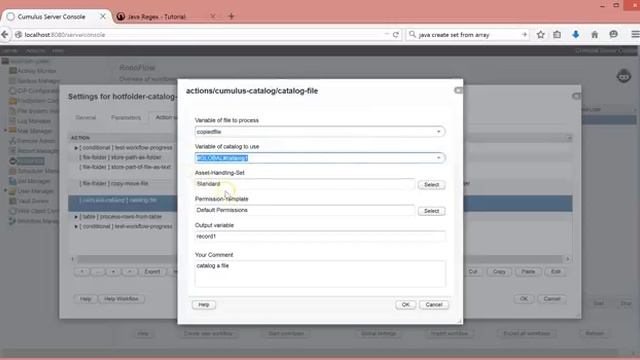Screen dimensions: 640x360
Task: Click the bookmark star icon
Action: tap(541, 35)
